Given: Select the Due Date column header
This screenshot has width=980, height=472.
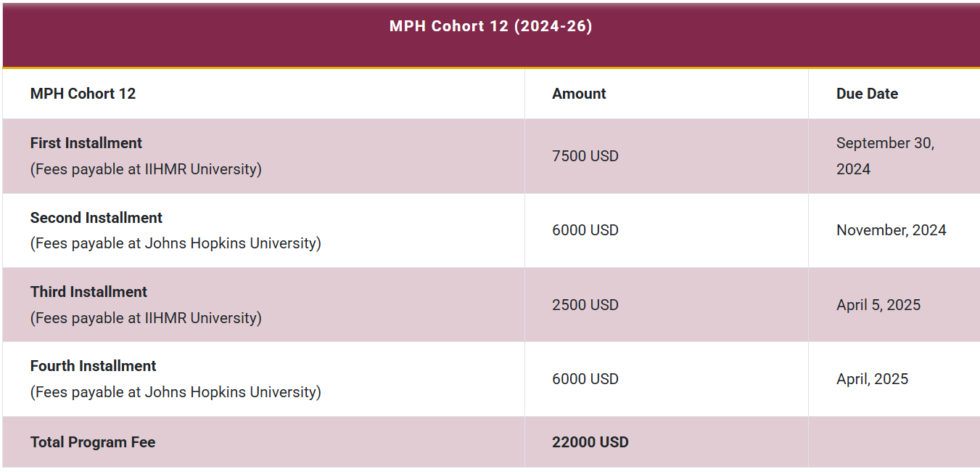Looking at the screenshot, I should 867,94.
